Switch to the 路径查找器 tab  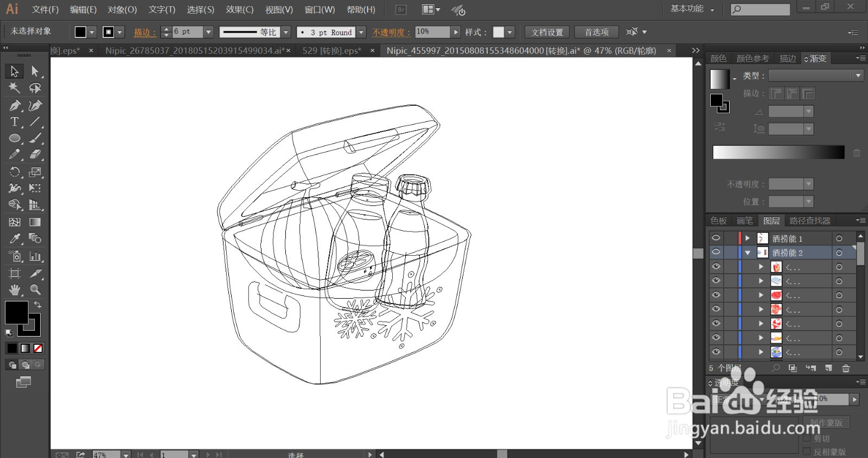point(810,221)
